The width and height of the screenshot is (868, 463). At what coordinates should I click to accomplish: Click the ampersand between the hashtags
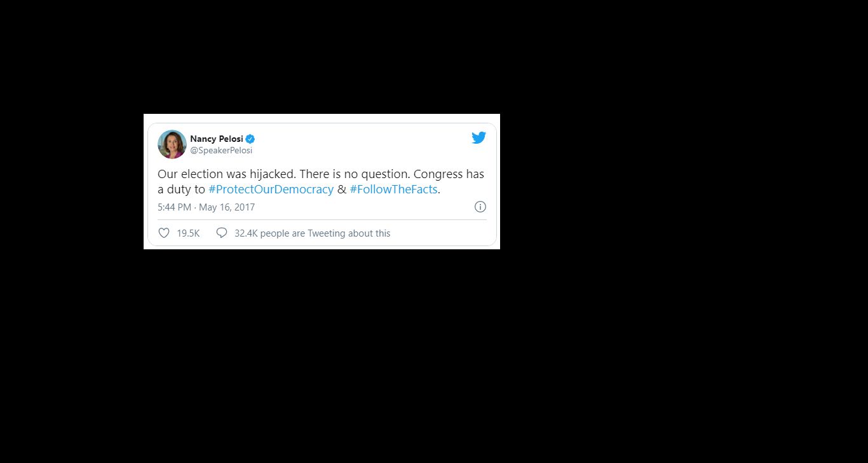click(x=342, y=190)
